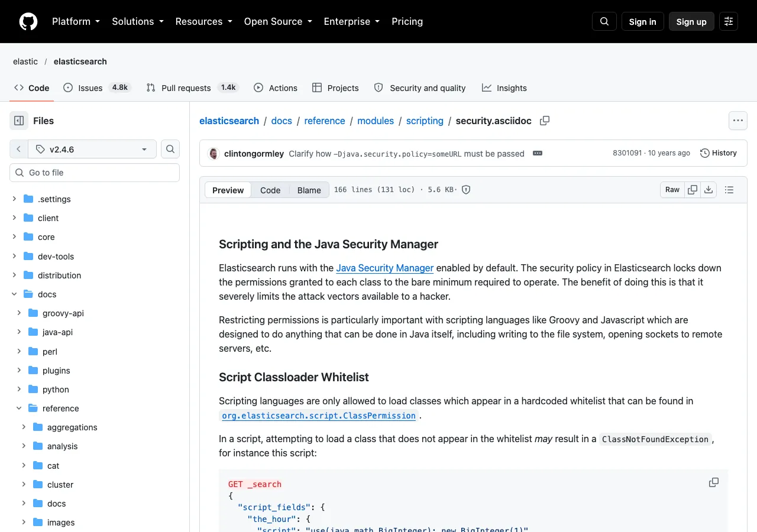This screenshot has width=757, height=532.
Task: Expand the Open Source menu
Action: click(x=278, y=21)
